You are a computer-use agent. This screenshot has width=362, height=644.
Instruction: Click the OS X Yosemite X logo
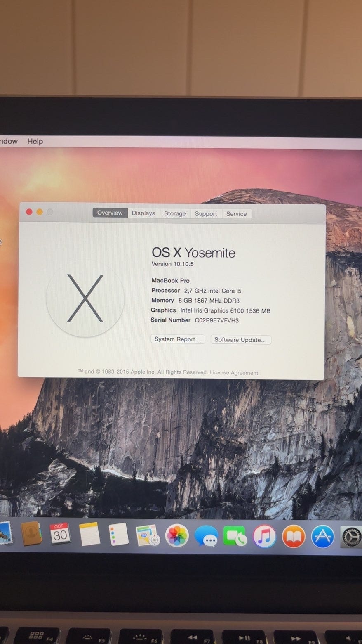(x=85, y=298)
